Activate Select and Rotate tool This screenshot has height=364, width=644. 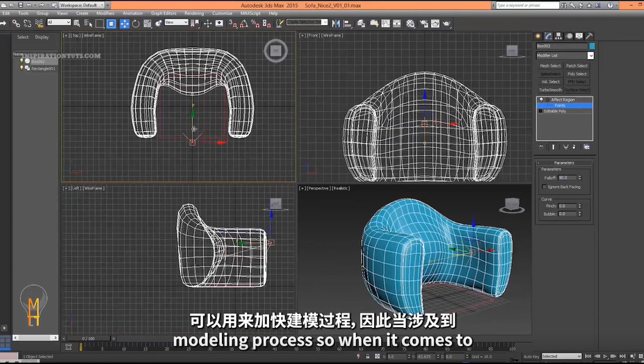pyautogui.click(x=136, y=24)
